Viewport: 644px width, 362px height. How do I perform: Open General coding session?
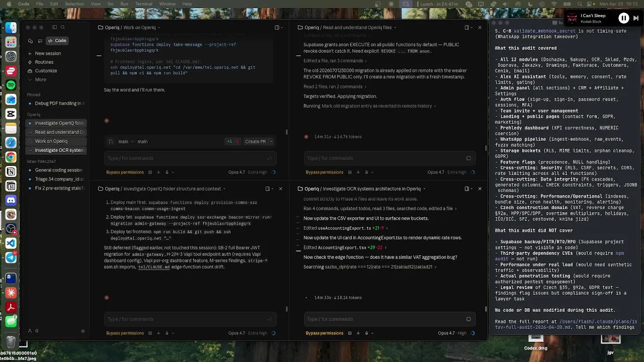click(56, 170)
